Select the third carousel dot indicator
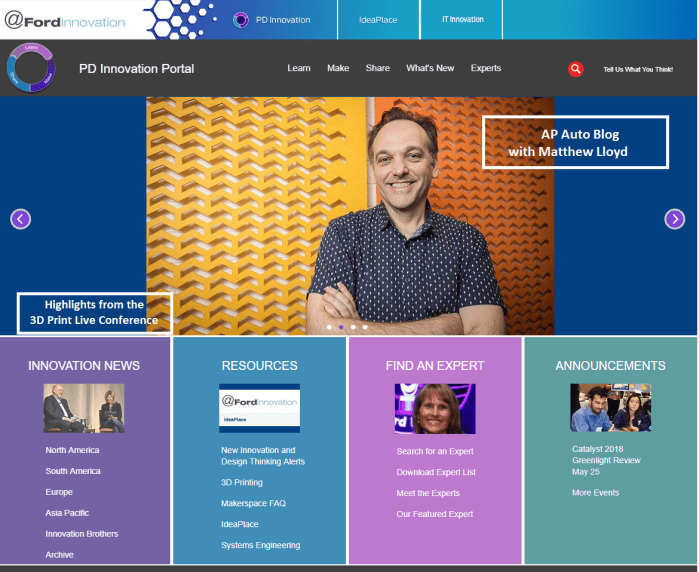The height and width of the screenshot is (572, 699). (353, 327)
